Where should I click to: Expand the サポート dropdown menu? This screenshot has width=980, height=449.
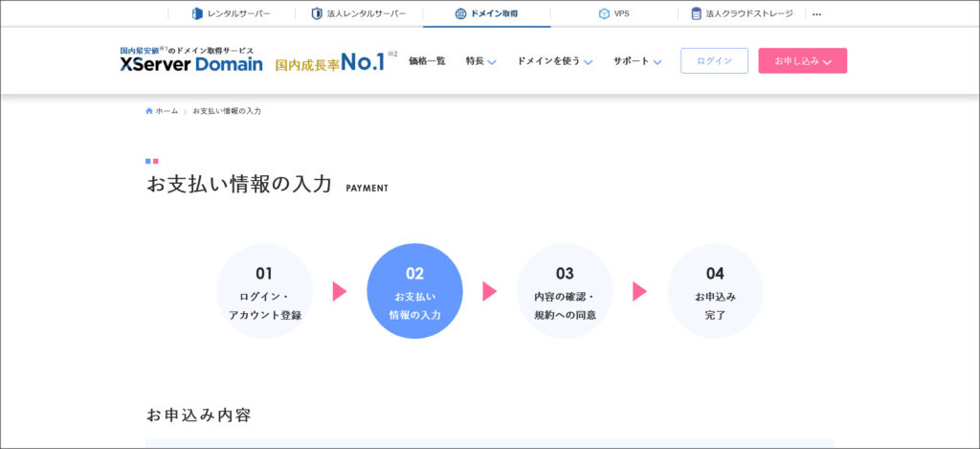coord(637,61)
